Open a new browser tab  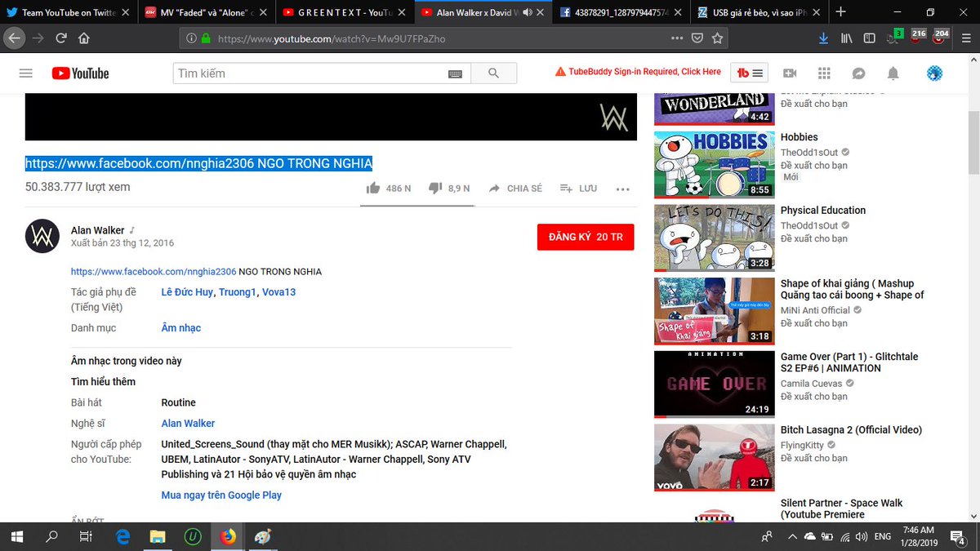point(841,12)
